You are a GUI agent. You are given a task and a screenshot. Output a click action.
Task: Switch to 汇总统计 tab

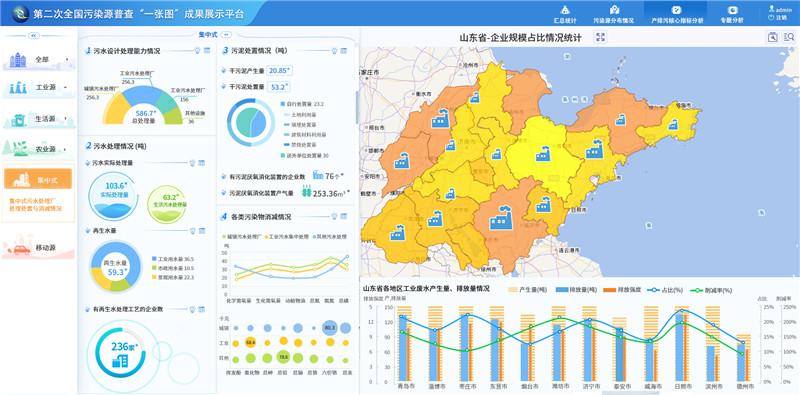tap(565, 14)
